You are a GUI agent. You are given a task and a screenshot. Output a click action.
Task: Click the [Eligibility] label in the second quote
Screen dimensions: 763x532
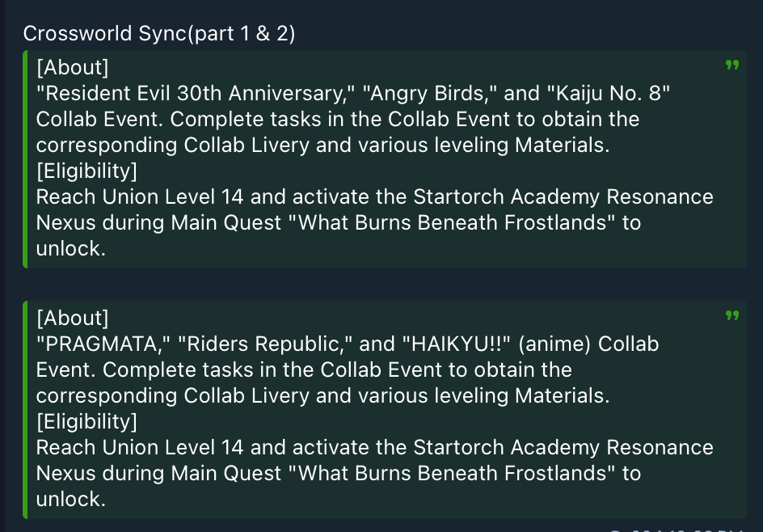[x=86, y=421]
